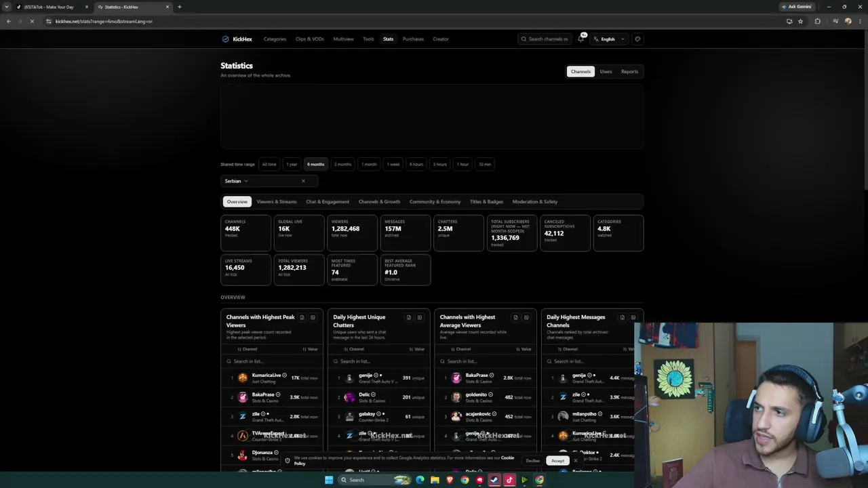This screenshot has width=868, height=488.
Task: Switch to Titles & Badges tab
Action: coord(486,201)
